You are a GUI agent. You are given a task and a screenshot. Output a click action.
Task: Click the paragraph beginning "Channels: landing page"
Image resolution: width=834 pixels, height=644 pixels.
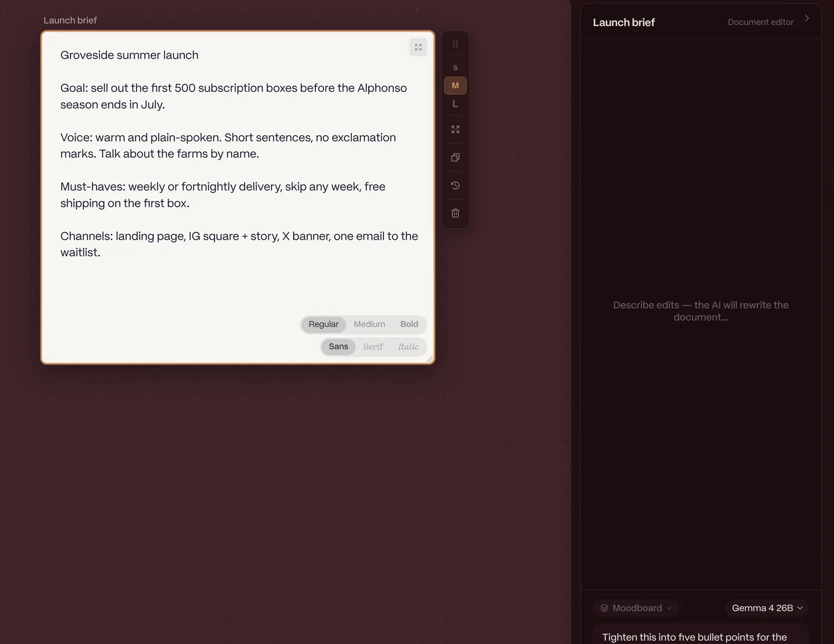[x=239, y=244]
